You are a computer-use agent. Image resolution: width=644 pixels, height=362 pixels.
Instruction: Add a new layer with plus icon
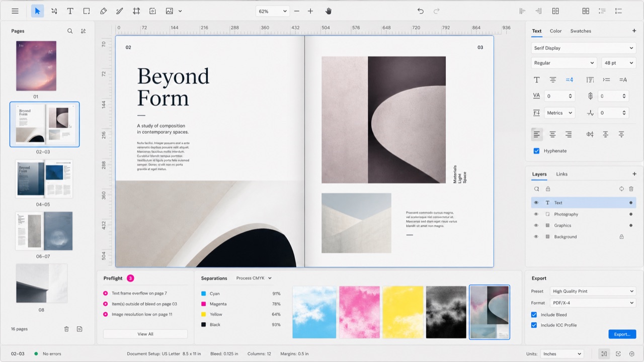point(634,174)
